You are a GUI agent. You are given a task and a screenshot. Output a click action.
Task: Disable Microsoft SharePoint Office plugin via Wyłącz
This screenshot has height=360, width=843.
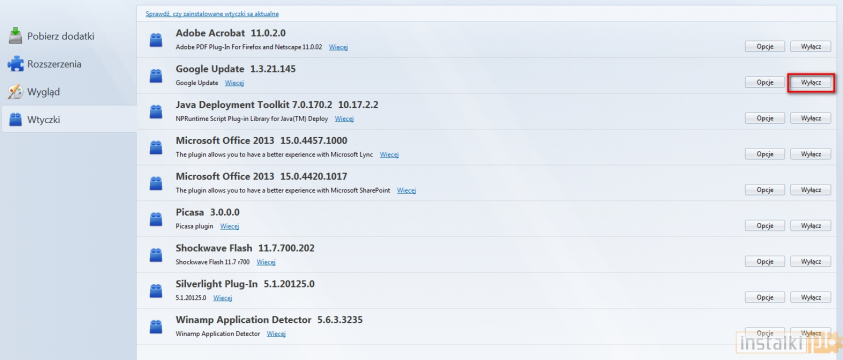click(810, 190)
